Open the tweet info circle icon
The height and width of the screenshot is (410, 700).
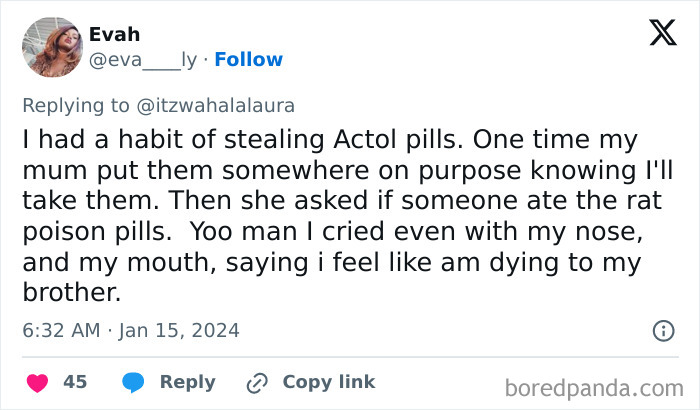pyautogui.click(x=662, y=330)
